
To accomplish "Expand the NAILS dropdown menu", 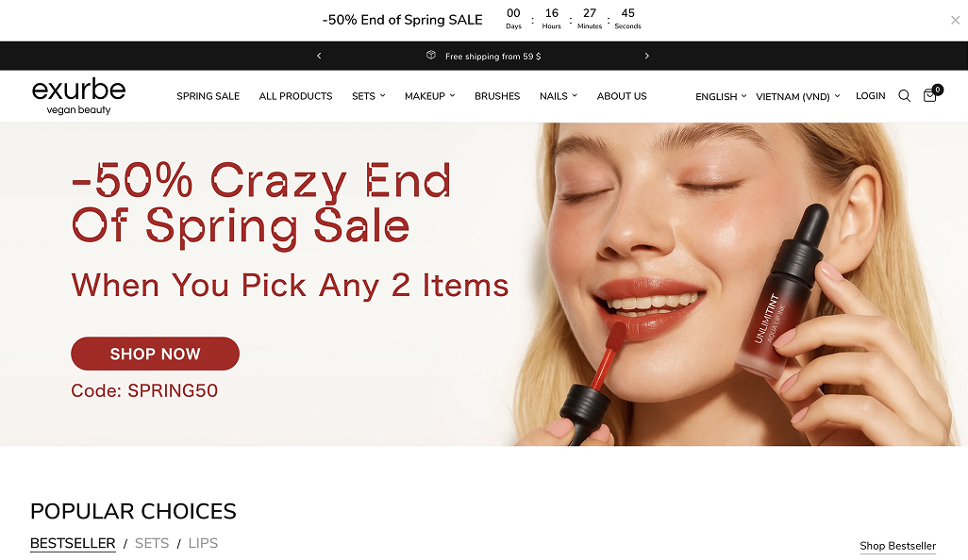I will tap(559, 96).
